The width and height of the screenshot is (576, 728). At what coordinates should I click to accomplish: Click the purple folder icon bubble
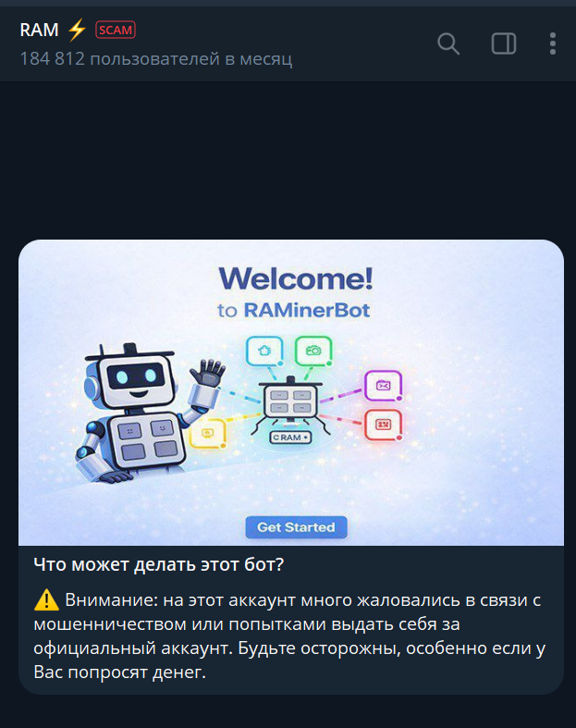pos(383,386)
